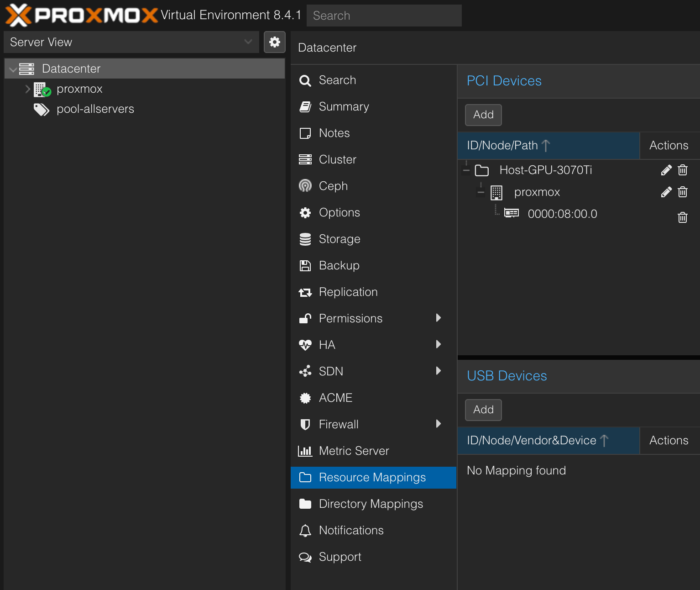Click the Host-GPU-3070Ti label text
This screenshot has width=700, height=590.
546,170
